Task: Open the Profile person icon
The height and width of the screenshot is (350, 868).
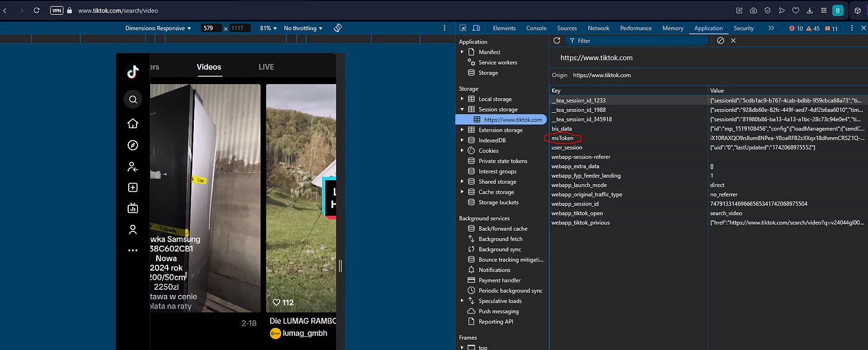Action: coord(133,230)
